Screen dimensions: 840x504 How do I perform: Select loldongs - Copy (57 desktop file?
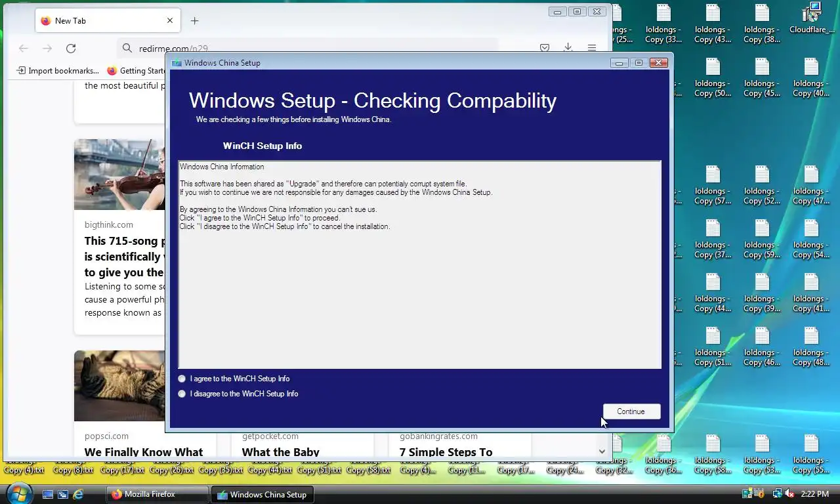tap(713, 185)
